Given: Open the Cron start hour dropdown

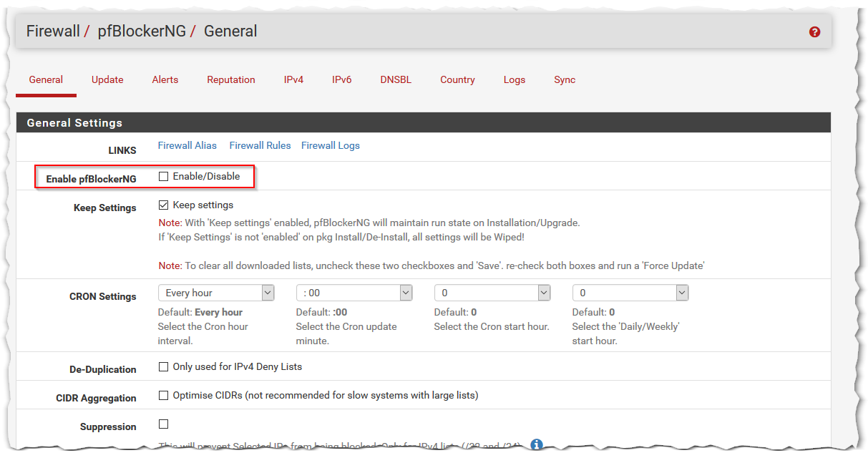Looking at the screenshot, I should [x=492, y=293].
